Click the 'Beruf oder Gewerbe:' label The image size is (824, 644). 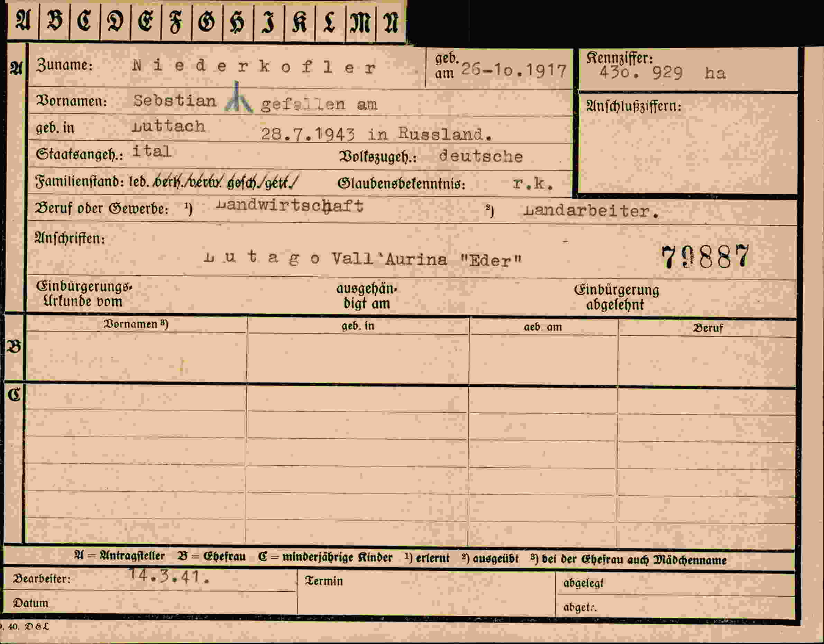point(101,208)
